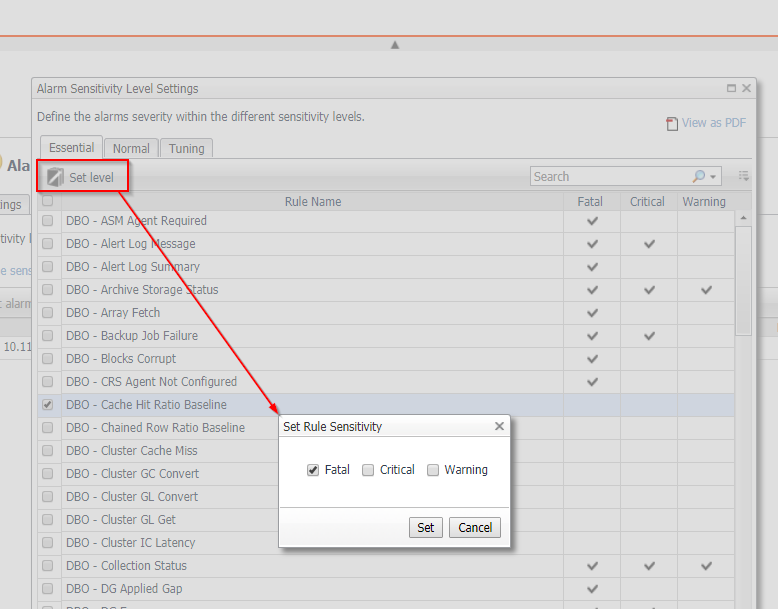
Task: Check the DBO - Alert Log Message row
Action: click(x=47, y=244)
